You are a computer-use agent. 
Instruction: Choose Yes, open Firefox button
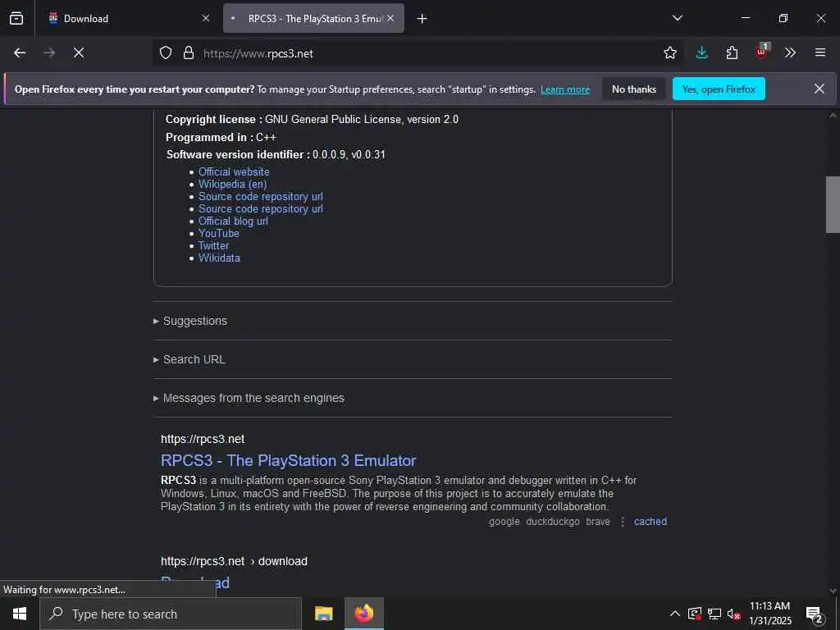[x=719, y=89]
